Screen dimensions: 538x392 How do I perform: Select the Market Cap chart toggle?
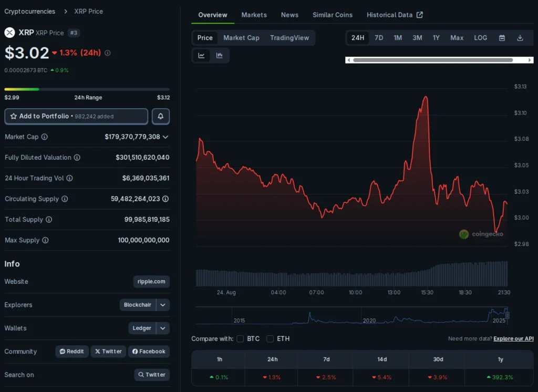click(241, 38)
